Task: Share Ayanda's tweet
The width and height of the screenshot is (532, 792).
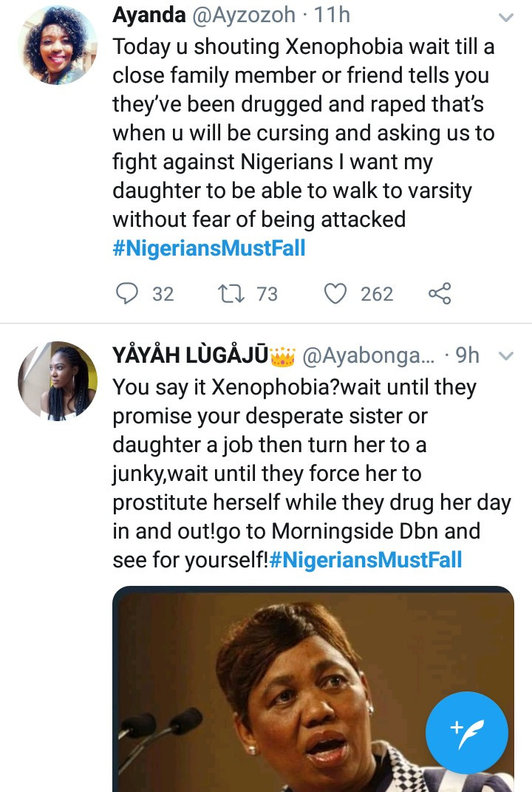Action: click(440, 294)
